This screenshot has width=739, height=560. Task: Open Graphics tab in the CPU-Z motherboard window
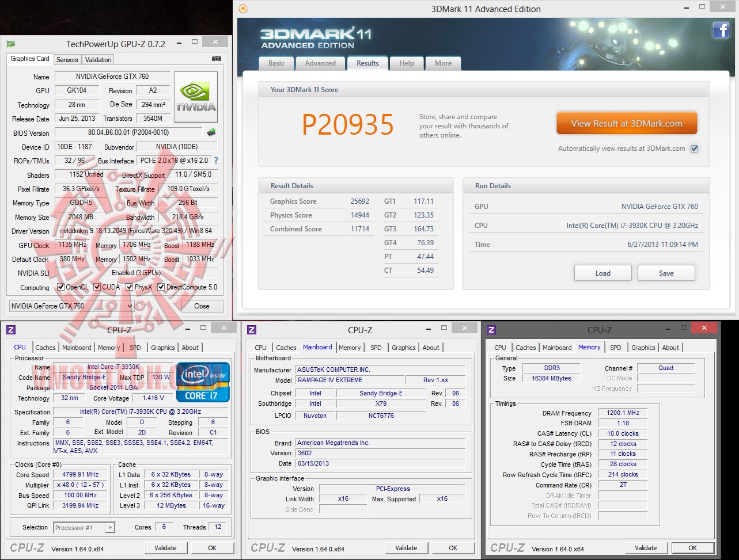(x=404, y=348)
